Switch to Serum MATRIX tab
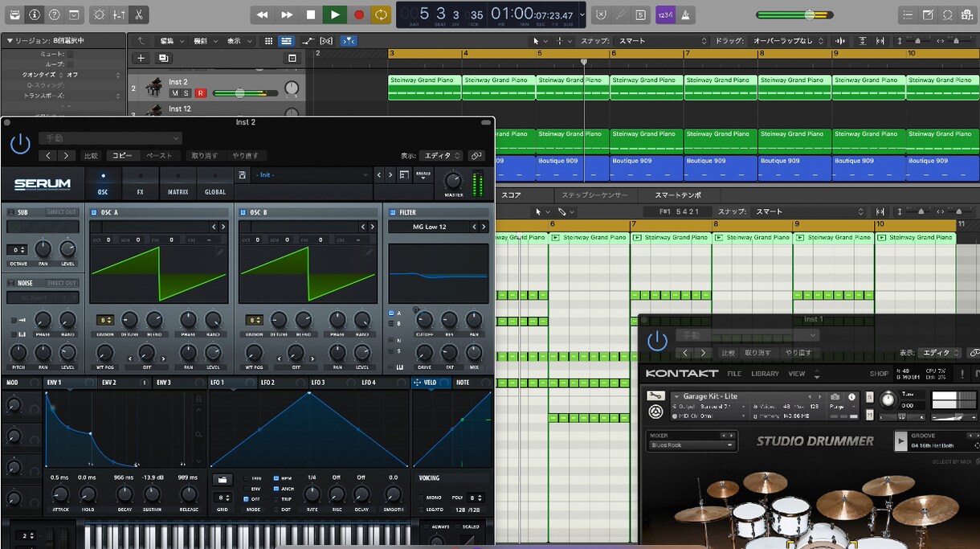Viewport: 980px width, 549px height. tap(178, 184)
